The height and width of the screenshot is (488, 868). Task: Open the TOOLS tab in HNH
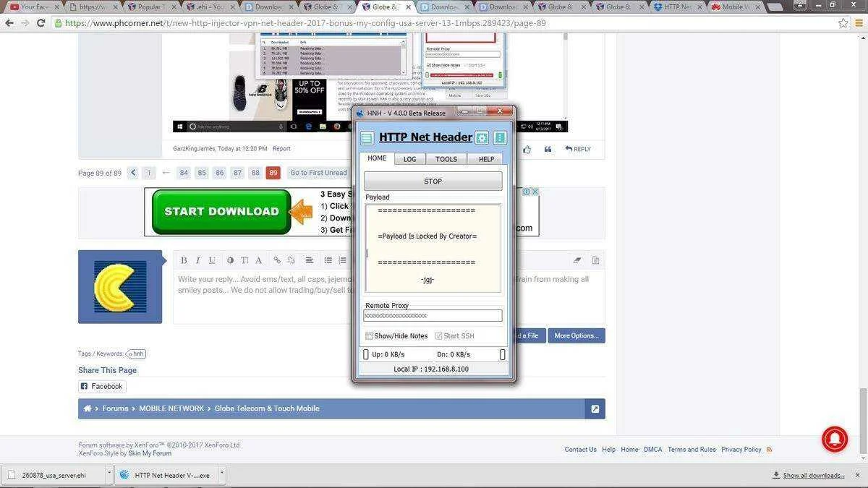pyautogui.click(x=446, y=159)
